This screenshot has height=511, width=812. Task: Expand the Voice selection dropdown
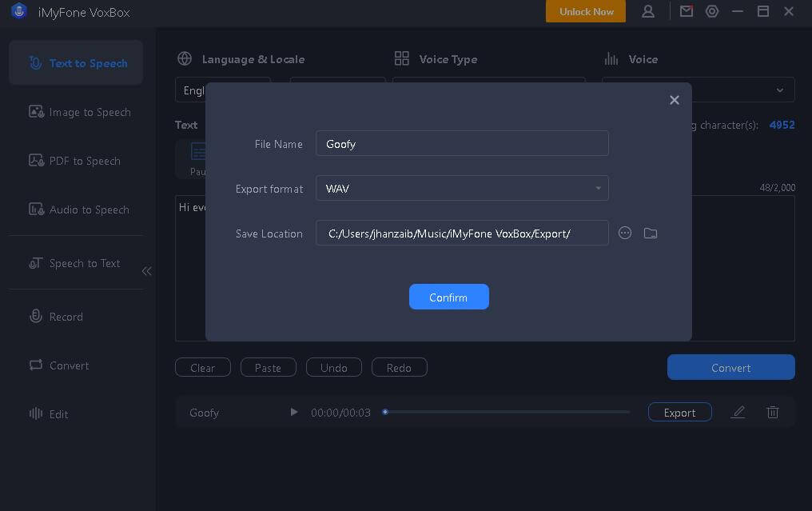click(779, 90)
